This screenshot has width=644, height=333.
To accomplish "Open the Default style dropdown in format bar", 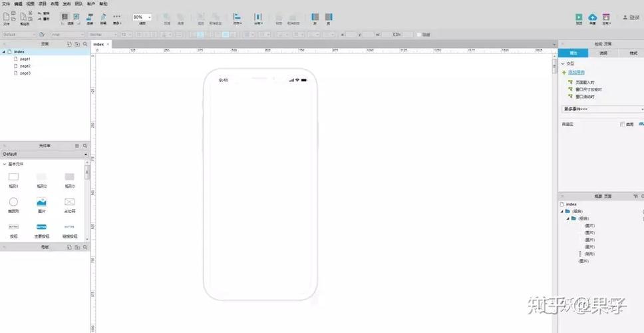I will 19,35.
